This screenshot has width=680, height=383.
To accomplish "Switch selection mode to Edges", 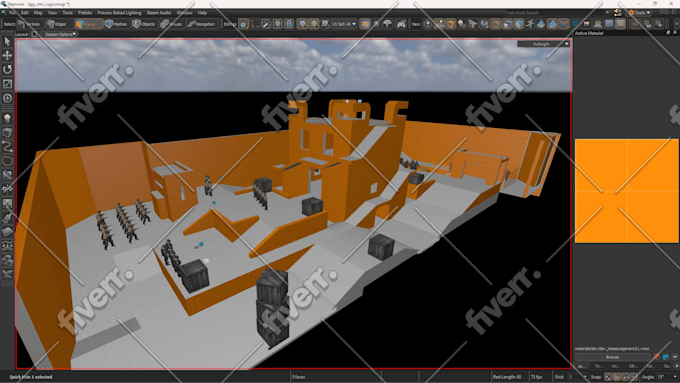I will pos(58,24).
